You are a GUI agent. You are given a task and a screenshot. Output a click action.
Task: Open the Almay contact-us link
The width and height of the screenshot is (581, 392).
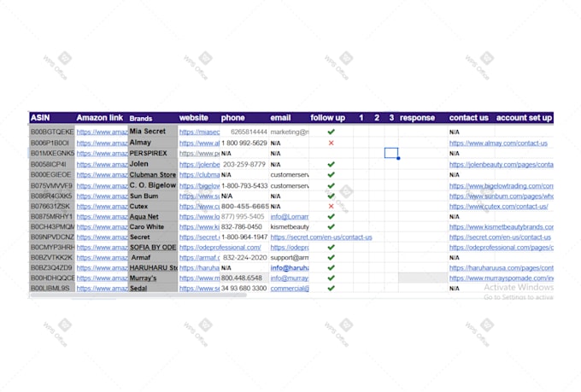pyautogui.click(x=498, y=143)
